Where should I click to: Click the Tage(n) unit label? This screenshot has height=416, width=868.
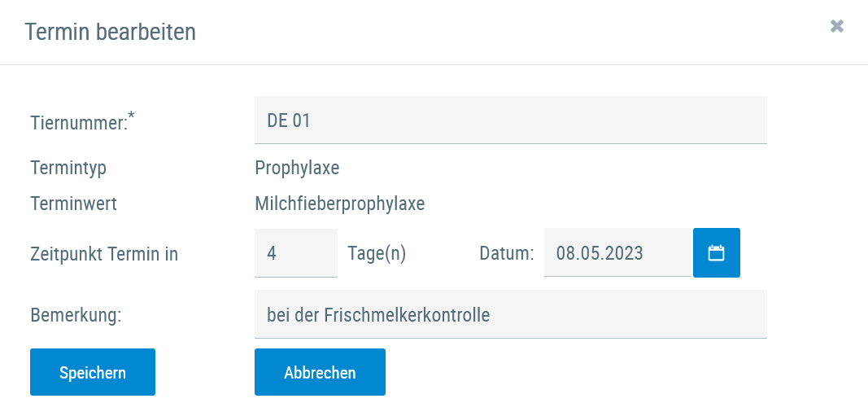(377, 253)
